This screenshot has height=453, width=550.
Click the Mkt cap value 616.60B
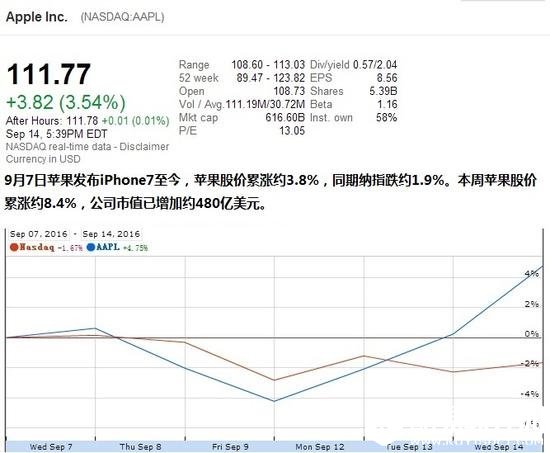(285, 118)
